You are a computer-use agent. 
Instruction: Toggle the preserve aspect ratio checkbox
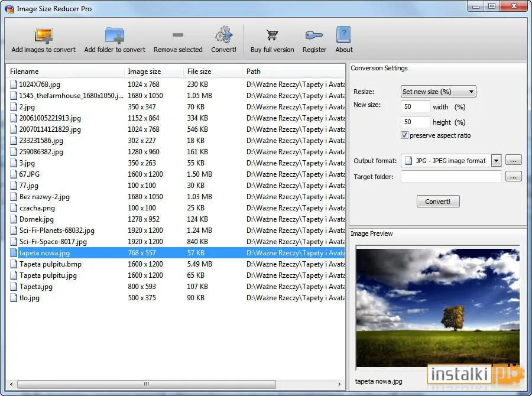click(404, 135)
